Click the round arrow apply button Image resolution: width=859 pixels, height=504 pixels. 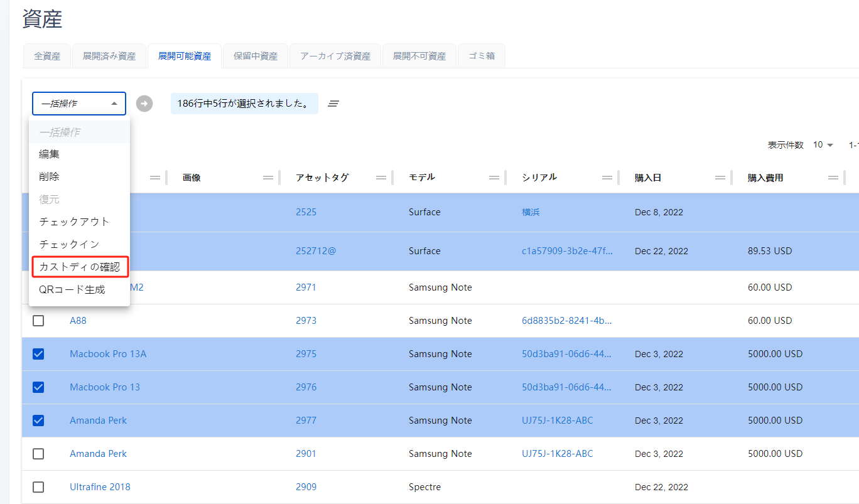point(144,104)
